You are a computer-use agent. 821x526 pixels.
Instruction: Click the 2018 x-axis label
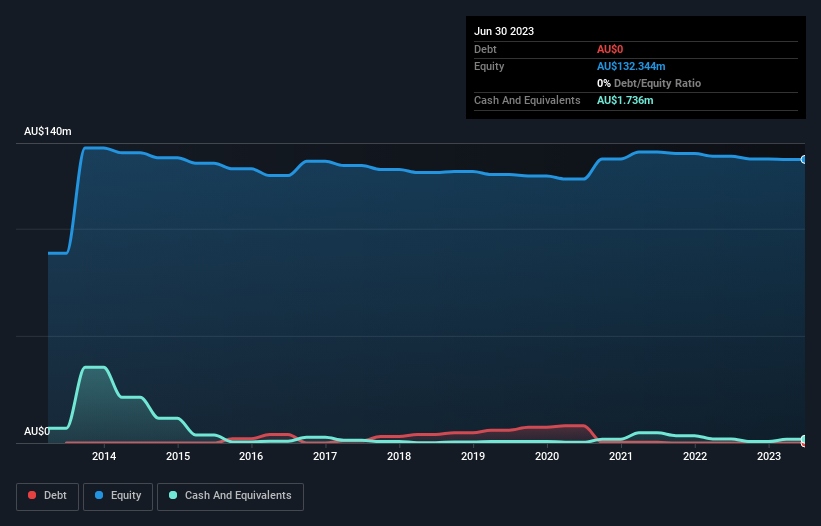click(399, 456)
